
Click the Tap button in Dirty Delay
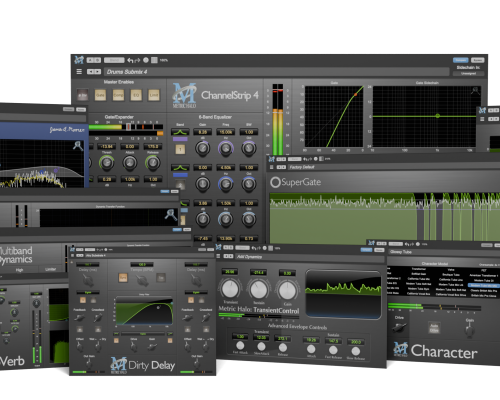point(161,278)
